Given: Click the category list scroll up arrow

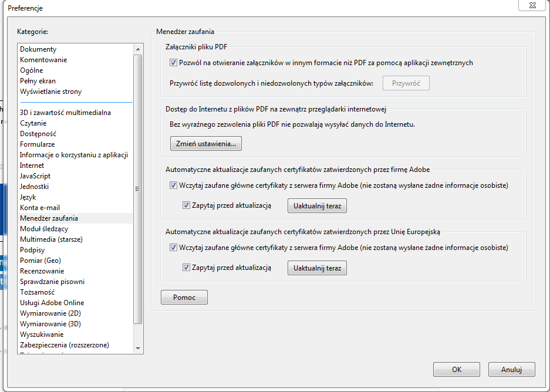Looking at the screenshot, I should (138, 49).
